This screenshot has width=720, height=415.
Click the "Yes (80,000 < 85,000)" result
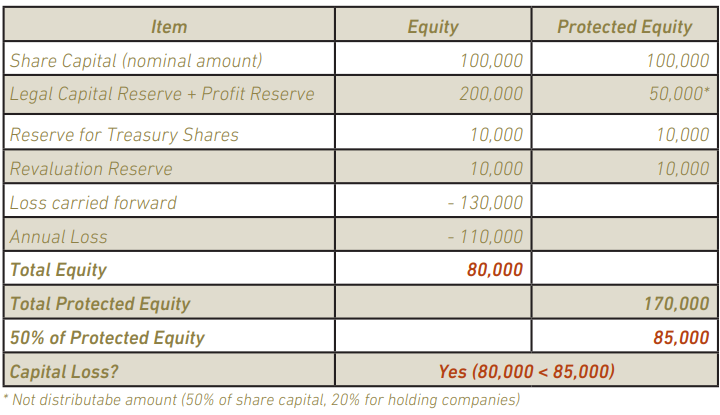coord(526,372)
